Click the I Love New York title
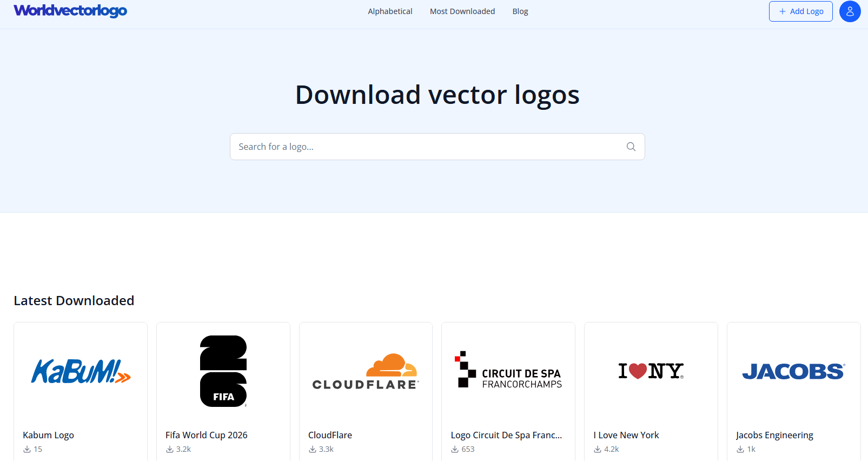This screenshot has height=461, width=868. click(x=626, y=435)
